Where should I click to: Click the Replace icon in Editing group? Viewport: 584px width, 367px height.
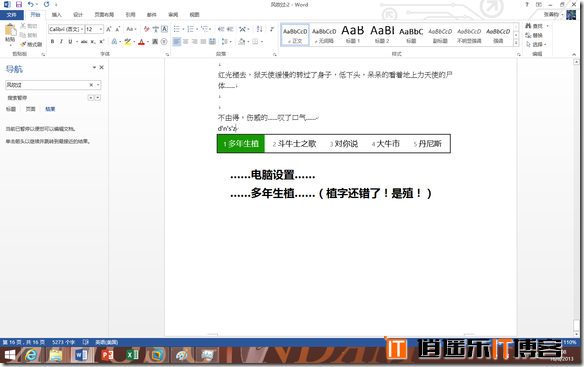[528, 35]
